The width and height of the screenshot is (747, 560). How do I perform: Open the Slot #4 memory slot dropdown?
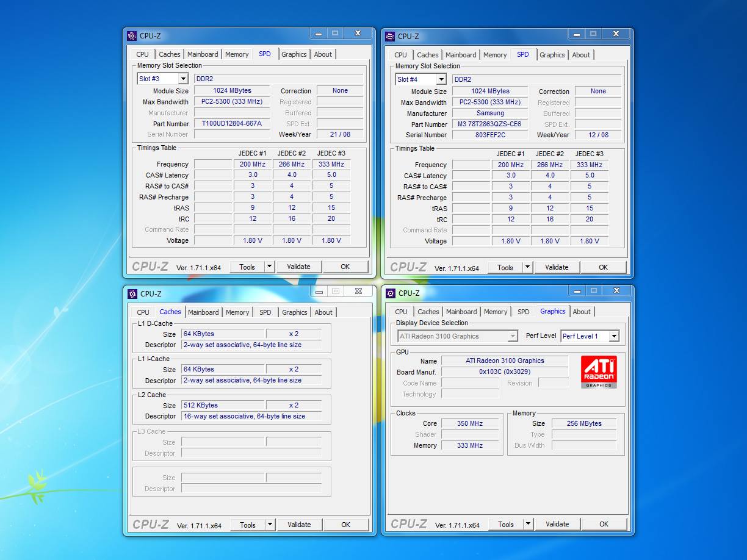pyautogui.click(x=441, y=79)
